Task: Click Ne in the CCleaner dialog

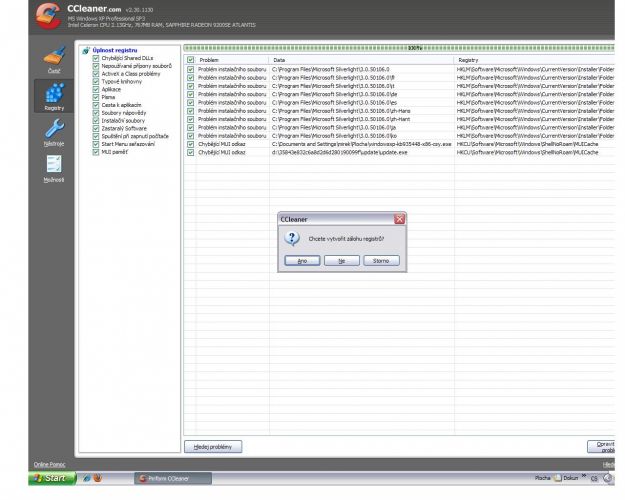Action: (342, 260)
